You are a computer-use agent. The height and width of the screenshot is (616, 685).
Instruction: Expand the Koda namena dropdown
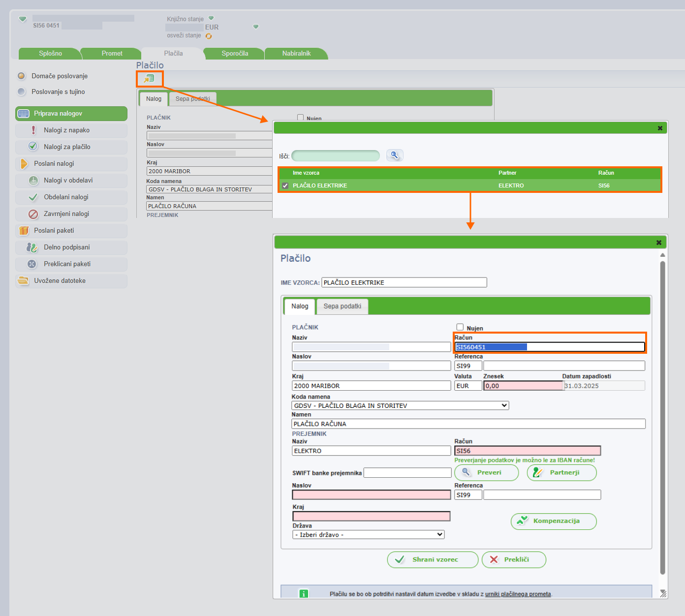[504, 405]
